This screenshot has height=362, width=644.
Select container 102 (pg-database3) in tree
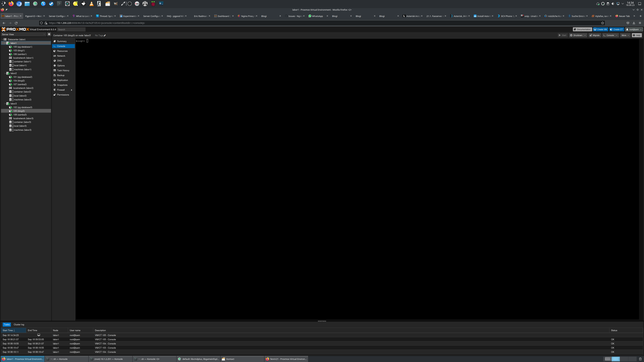22,107
